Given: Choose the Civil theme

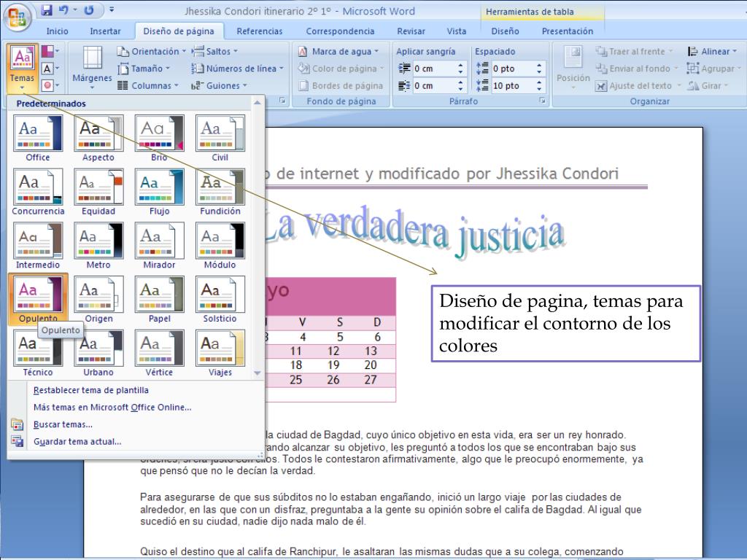Looking at the screenshot, I should click(220, 138).
